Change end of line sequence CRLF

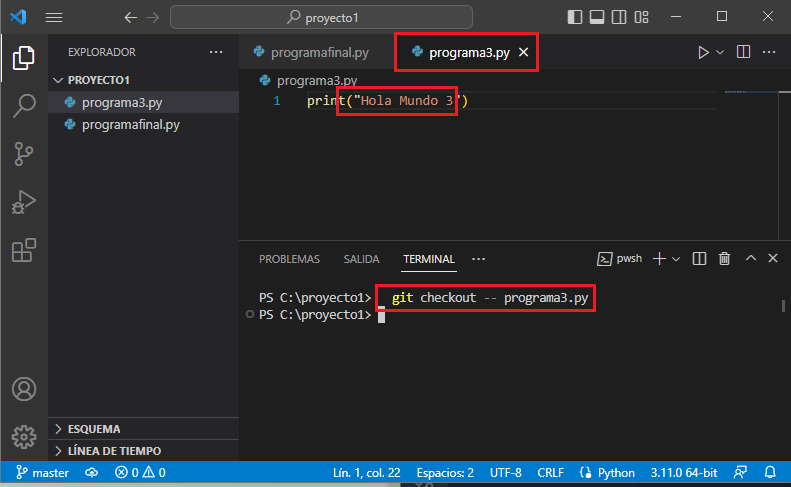(550, 473)
